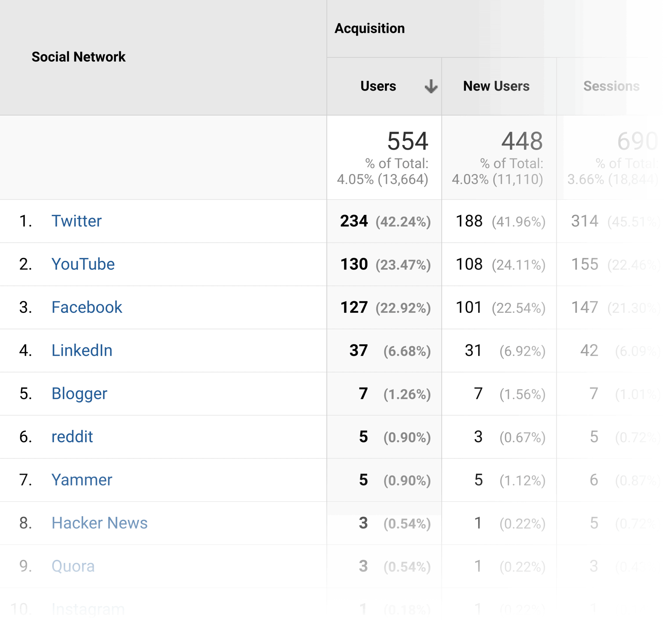The width and height of the screenshot is (672, 630).
Task: Open the Yammer social network link
Action: pyautogui.click(x=82, y=480)
